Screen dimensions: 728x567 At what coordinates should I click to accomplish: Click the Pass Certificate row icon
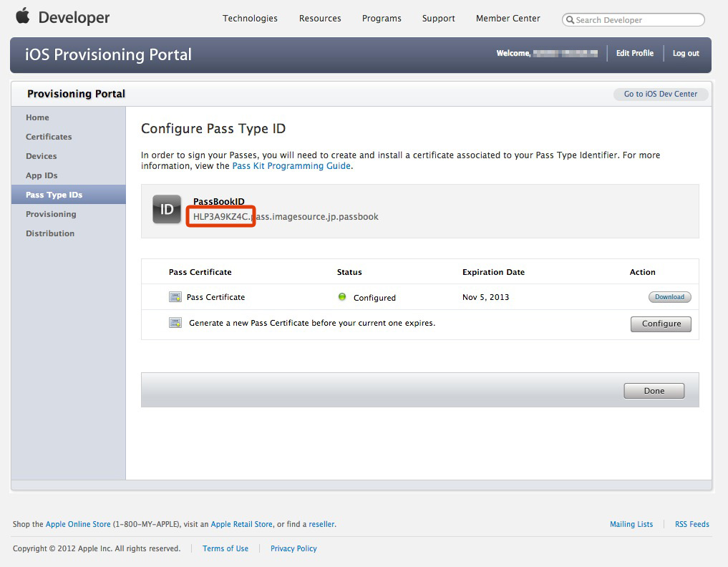pos(175,297)
